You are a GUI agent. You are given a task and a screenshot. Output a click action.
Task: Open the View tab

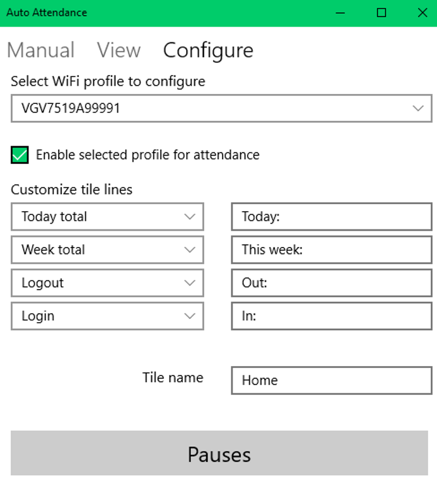(x=119, y=50)
